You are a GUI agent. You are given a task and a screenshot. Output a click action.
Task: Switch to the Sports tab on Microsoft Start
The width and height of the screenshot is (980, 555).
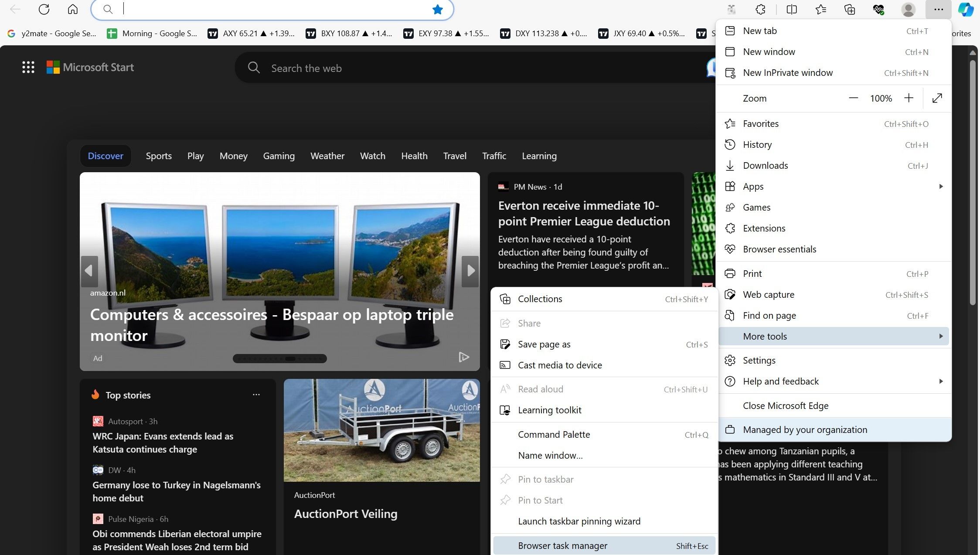pos(158,156)
